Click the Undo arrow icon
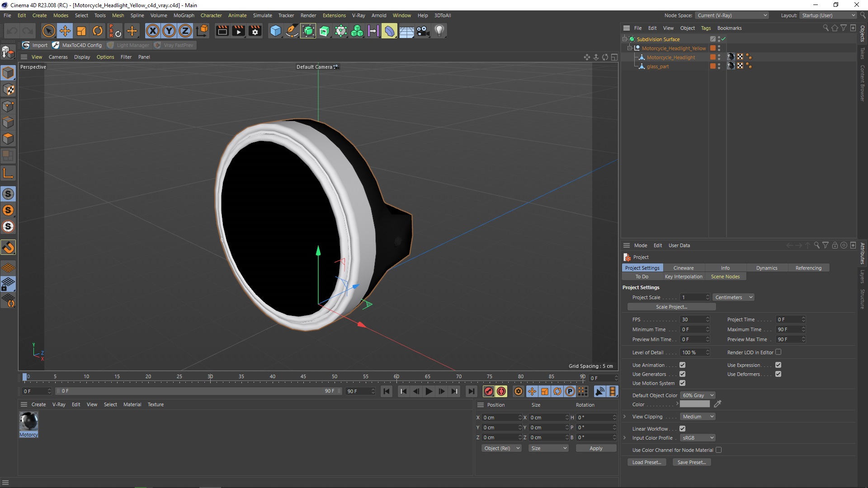This screenshot has width=868, height=488. (12, 31)
